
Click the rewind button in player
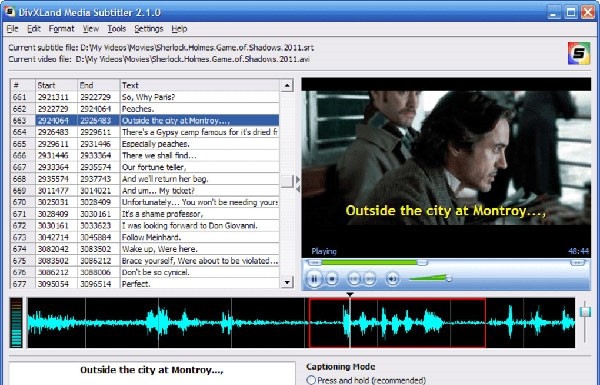coord(353,279)
